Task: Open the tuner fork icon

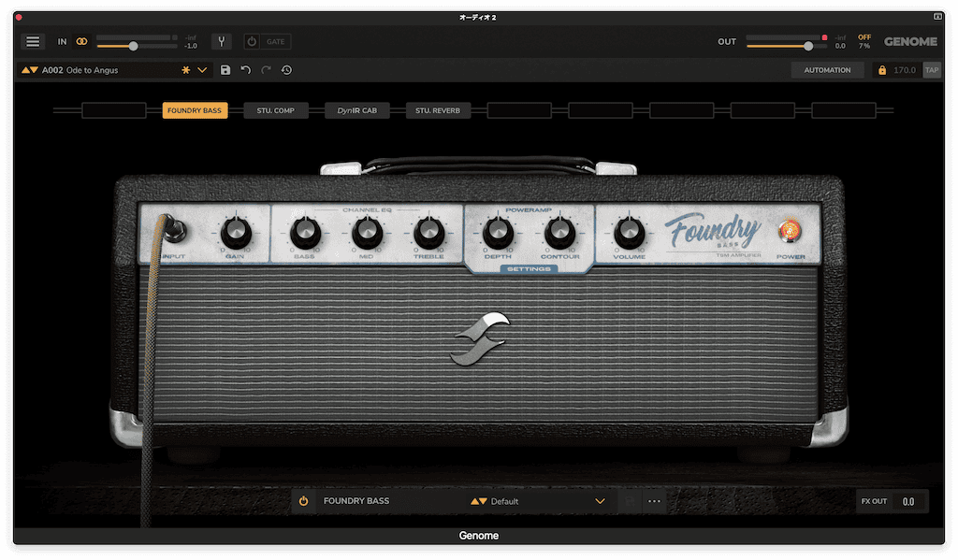Action: pos(222,41)
